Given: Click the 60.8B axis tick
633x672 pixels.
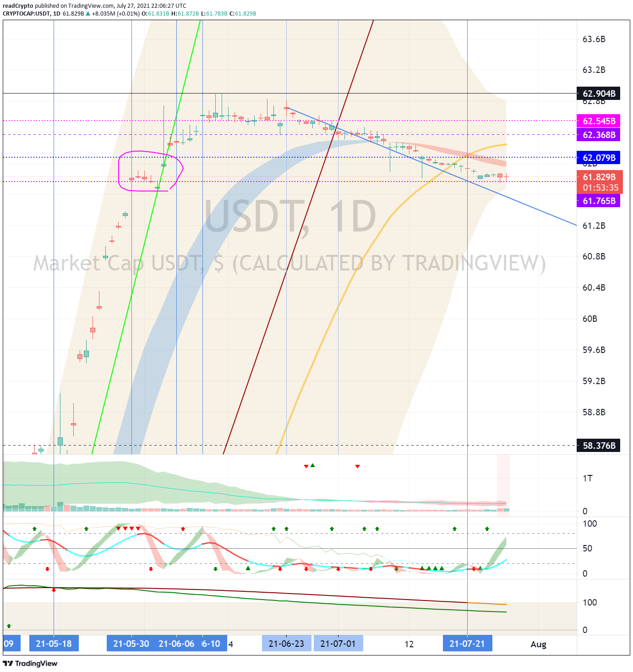Looking at the screenshot, I should (594, 256).
